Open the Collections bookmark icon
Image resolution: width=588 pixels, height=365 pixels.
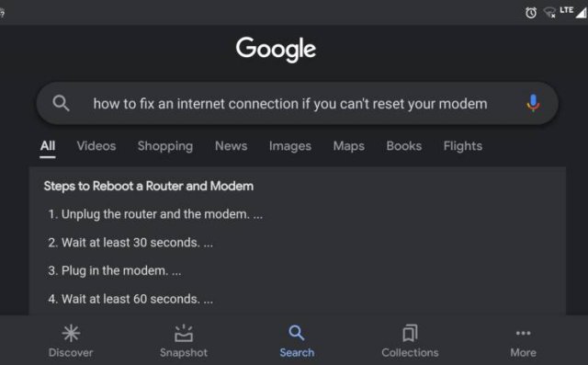click(410, 333)
